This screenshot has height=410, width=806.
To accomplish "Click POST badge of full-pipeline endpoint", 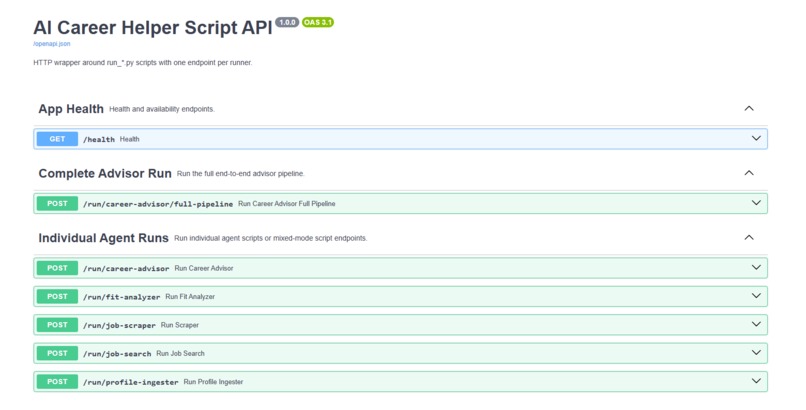I will click(x=57, y=203).
